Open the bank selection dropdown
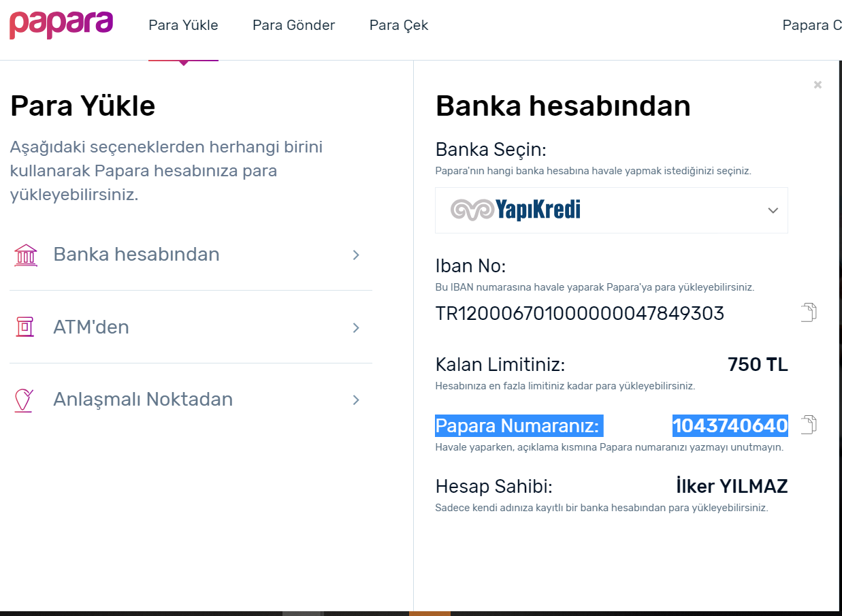This screenshot has width=842, height=616. (x=773, y=210)
